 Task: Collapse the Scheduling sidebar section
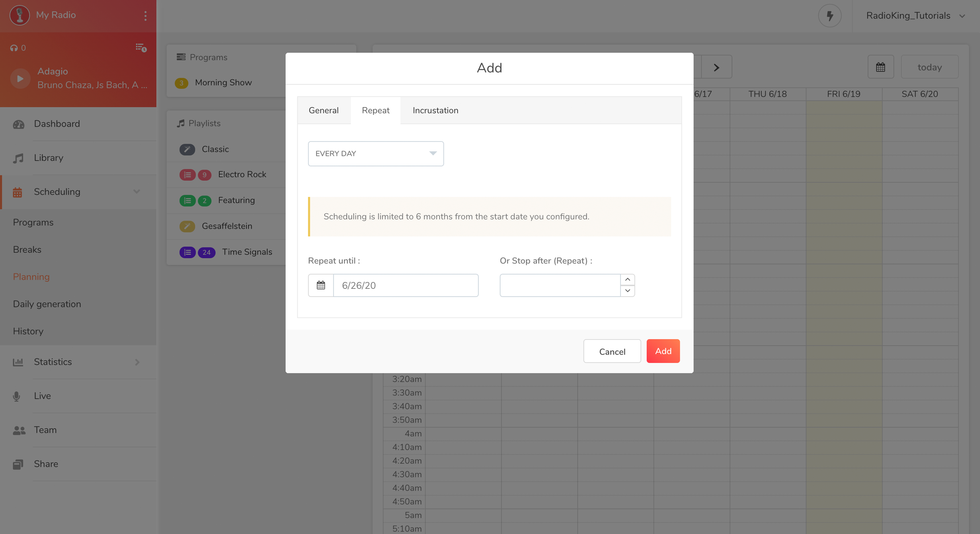[x=136, y=191]
